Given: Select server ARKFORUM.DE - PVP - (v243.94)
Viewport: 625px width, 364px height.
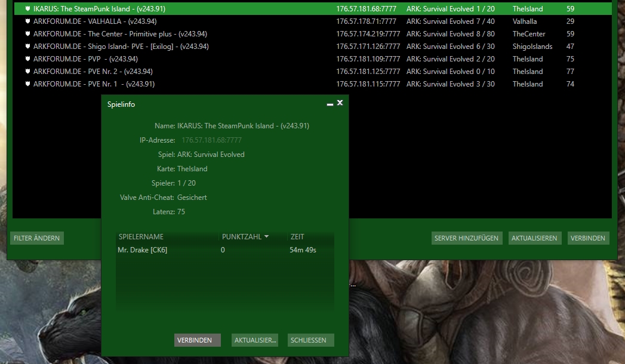Looking at the screenshot, I should pos(85,59).
